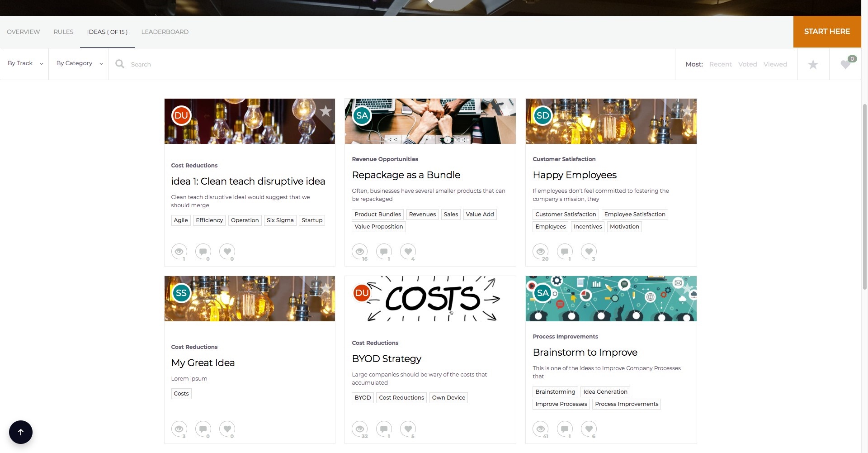Like the 'Happy Employees' idea
The width and height of the screenshot is (868, 453).
point(589,252)
